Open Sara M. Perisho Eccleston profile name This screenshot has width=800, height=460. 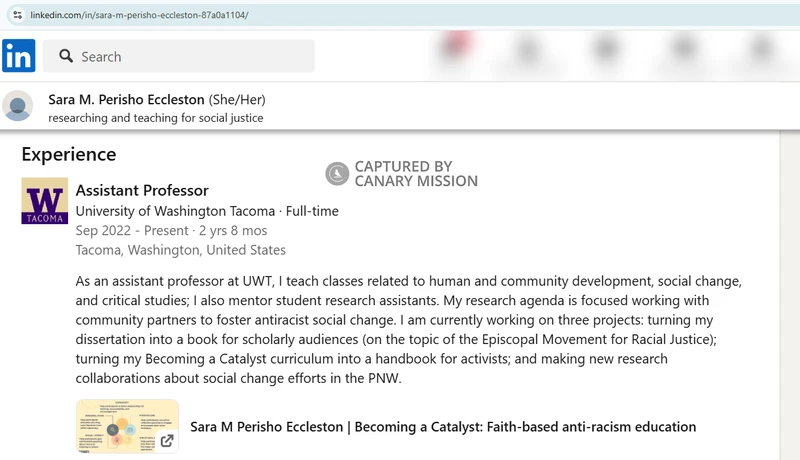coord(127,99)
